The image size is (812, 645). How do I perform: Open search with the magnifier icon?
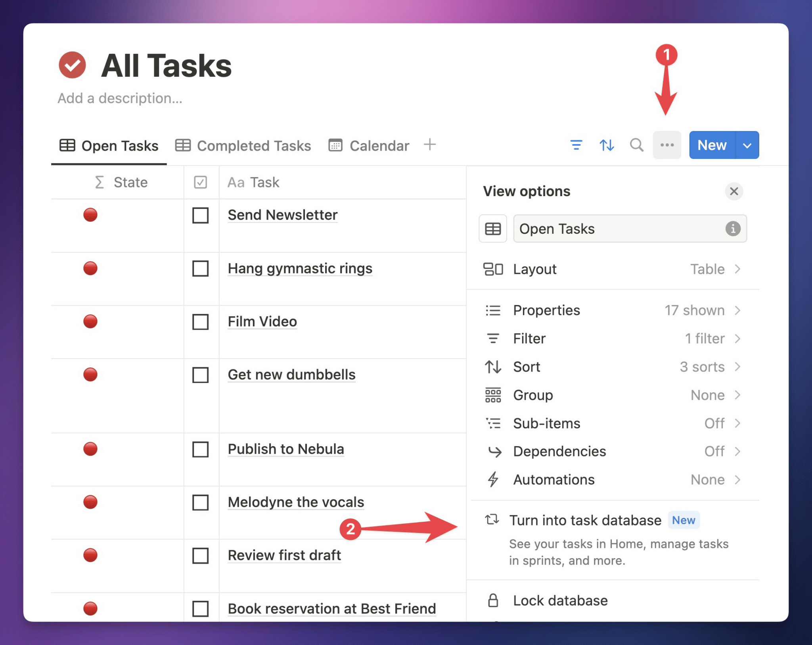(x=636, y=145)
